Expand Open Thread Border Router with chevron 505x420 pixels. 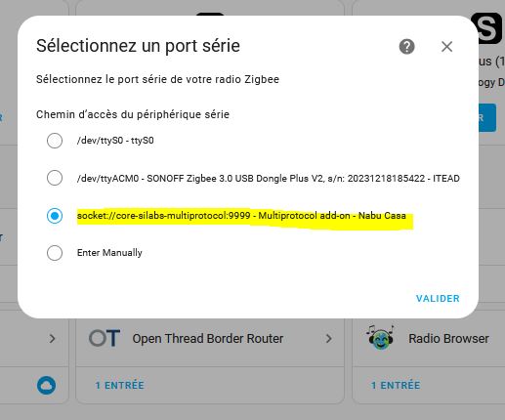click(x=329, y=339)
